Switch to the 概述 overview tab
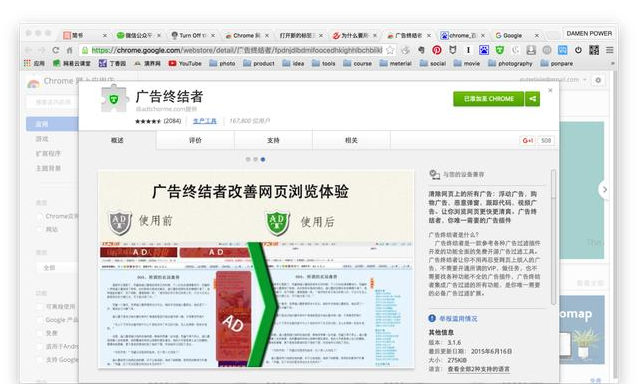 tap(117, 140)
